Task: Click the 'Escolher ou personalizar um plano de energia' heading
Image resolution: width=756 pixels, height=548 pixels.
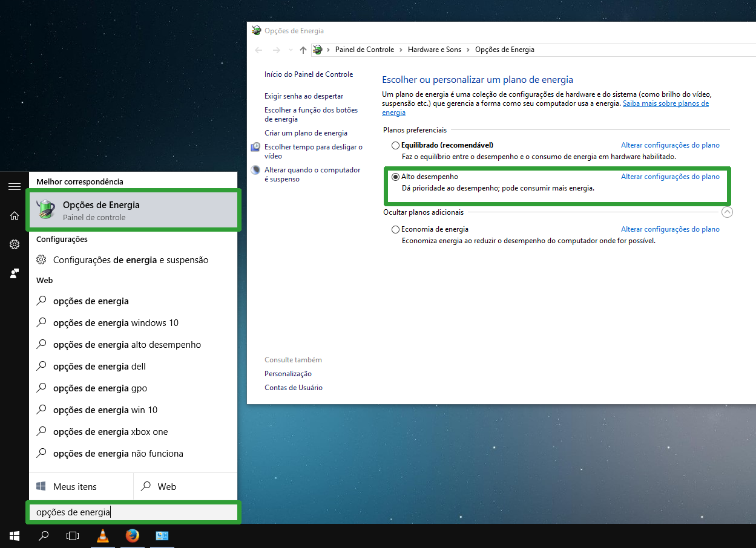Action: [478, 80]
